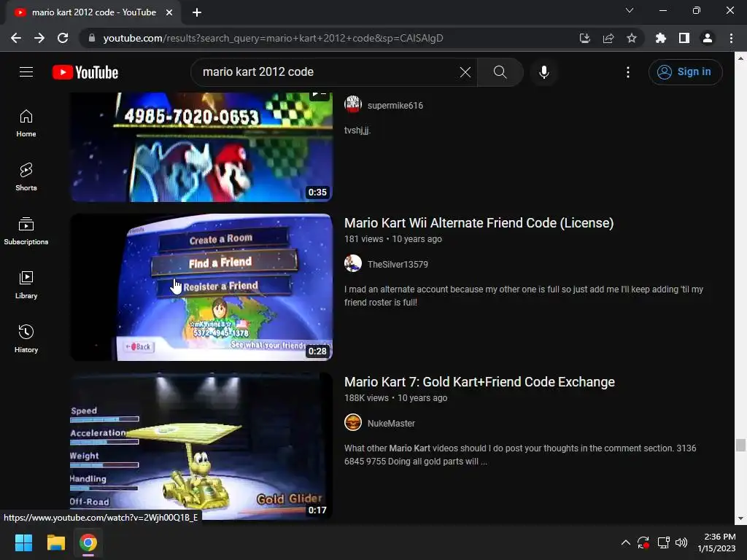Open the 0:28 Find a Friend thumbnail

[201, 287]
